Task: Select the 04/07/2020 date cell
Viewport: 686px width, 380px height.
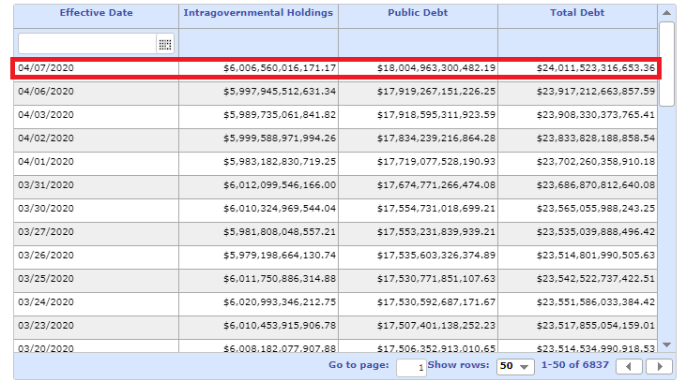Action: click(46, 68)
